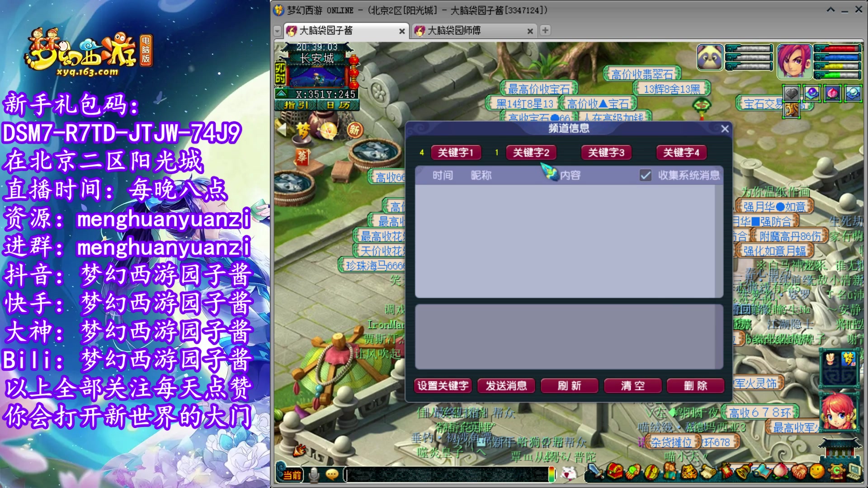Open 指引 guide button under minimap
The height and width of the screenshot is (488, 868).
[296, 105]
